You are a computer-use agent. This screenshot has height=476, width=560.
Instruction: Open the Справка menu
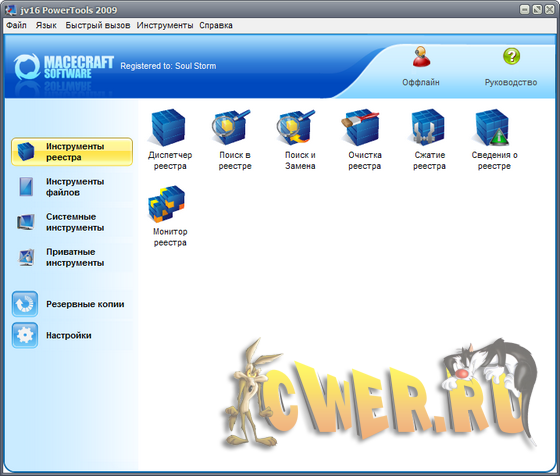pos(216,25)
